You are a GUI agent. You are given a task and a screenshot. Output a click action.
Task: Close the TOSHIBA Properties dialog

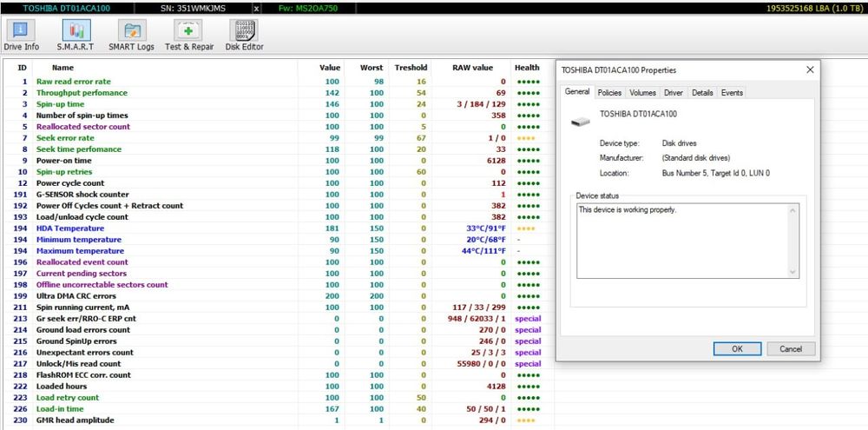pyautogui.click(x=810, y=69)
